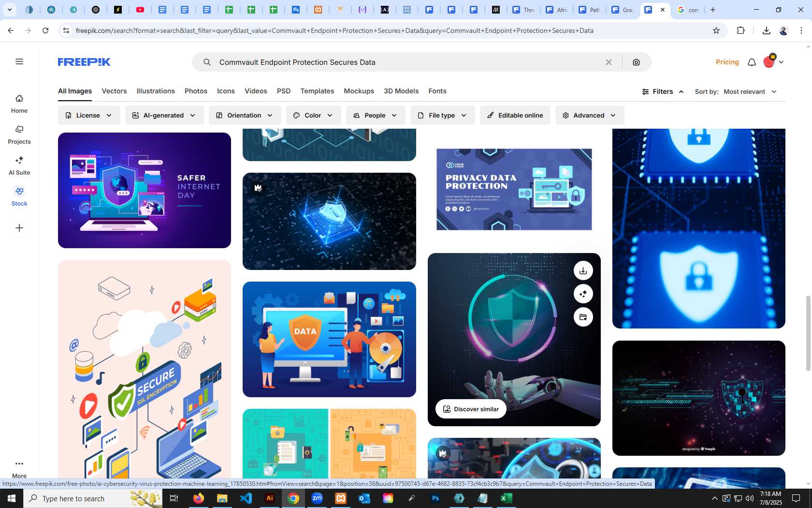Reload the page
The width and height of the screenshot is (812, 508).
coord(45,30)
